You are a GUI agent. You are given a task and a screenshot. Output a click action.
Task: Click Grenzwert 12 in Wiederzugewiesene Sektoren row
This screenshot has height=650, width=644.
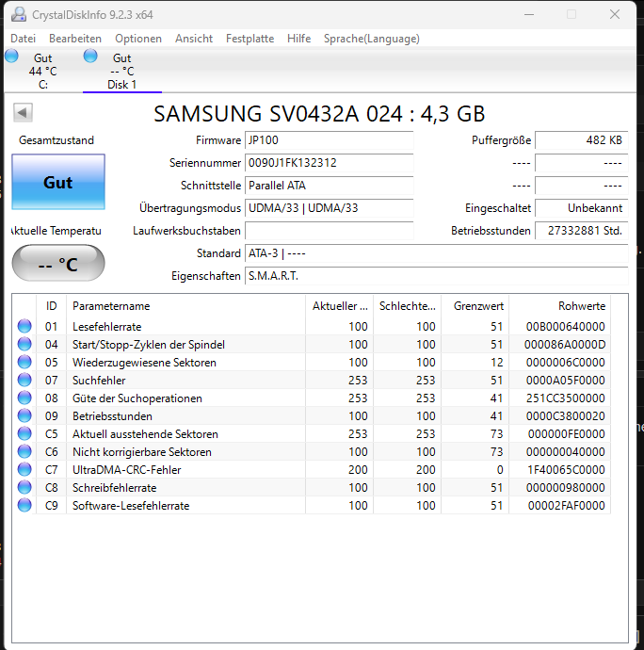(x=497, y=363)
